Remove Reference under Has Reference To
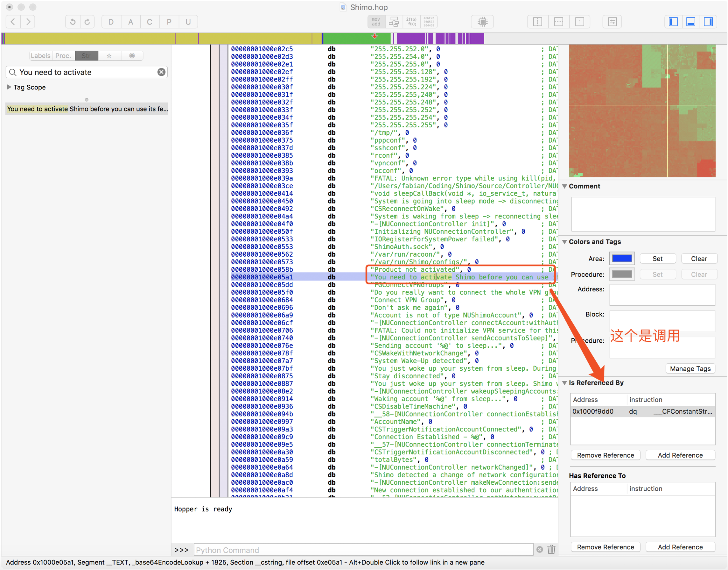Viewport: 728px width, 570px height. (x=605, y=547)
